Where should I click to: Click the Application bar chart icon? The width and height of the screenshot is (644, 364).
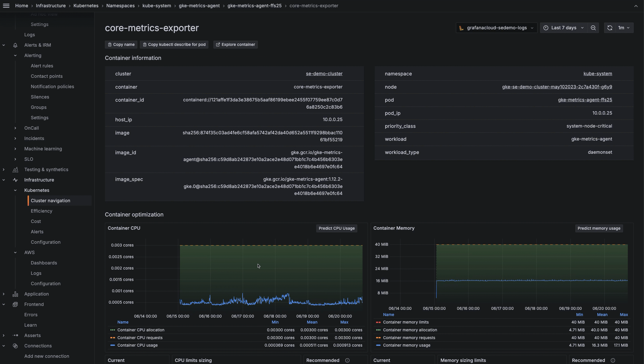click(15, 294)
